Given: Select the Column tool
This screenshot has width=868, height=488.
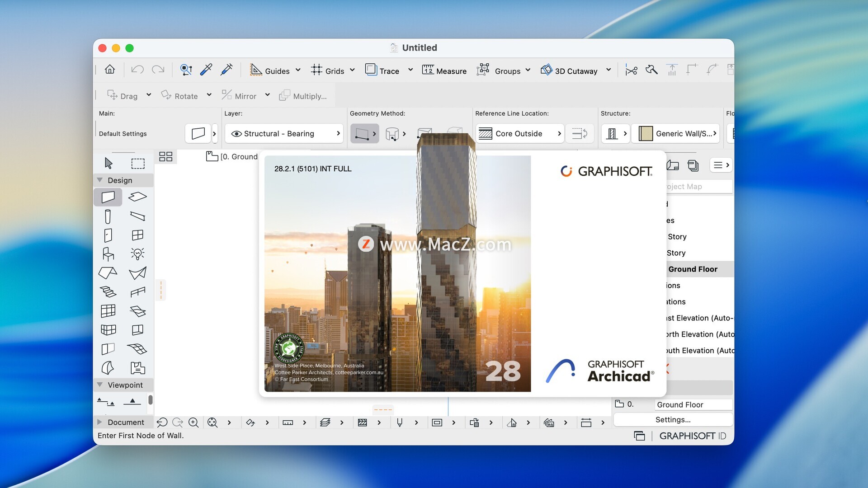Looking at the screenshot, I should [x=108, y=216].
